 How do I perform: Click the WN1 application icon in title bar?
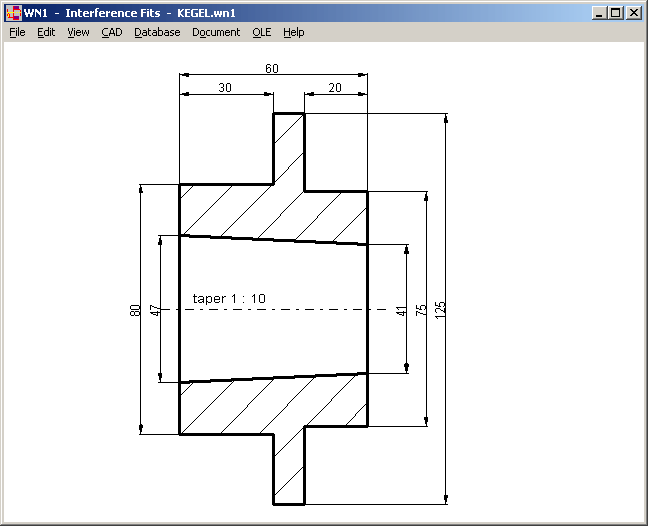point(13,13)
